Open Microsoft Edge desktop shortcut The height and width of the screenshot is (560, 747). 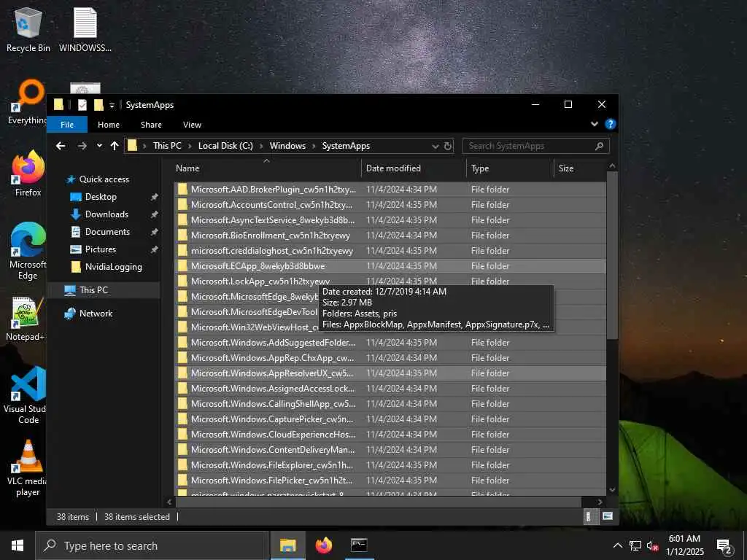(28, 251)
